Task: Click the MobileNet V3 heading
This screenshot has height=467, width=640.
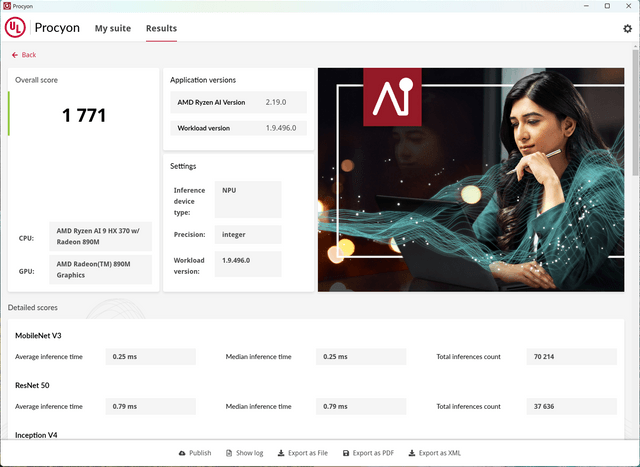Action: [x=38, y=336]
